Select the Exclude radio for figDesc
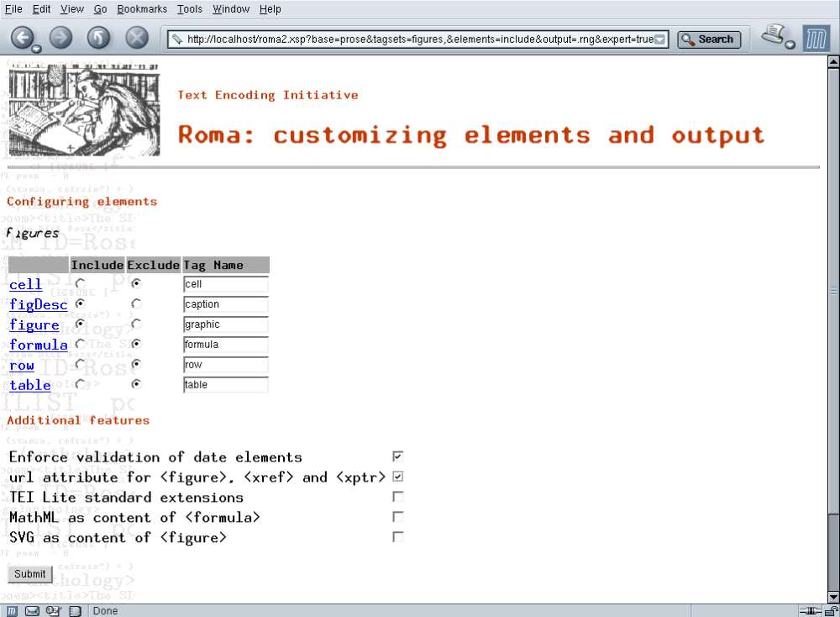Viewport: 840px width, 617px height. (136, 303)
